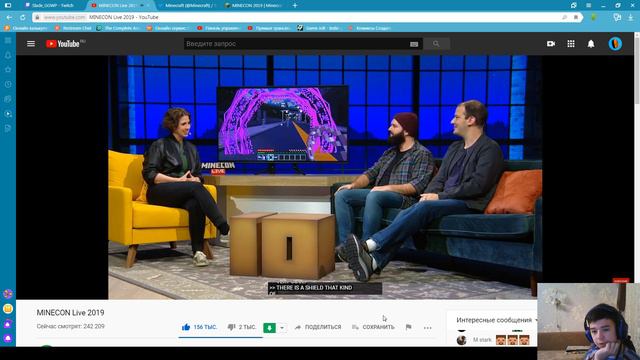Open the YouTube apps grid
Image resolution: width=640 pixels, height=360 pixels.
pos(571,44)
